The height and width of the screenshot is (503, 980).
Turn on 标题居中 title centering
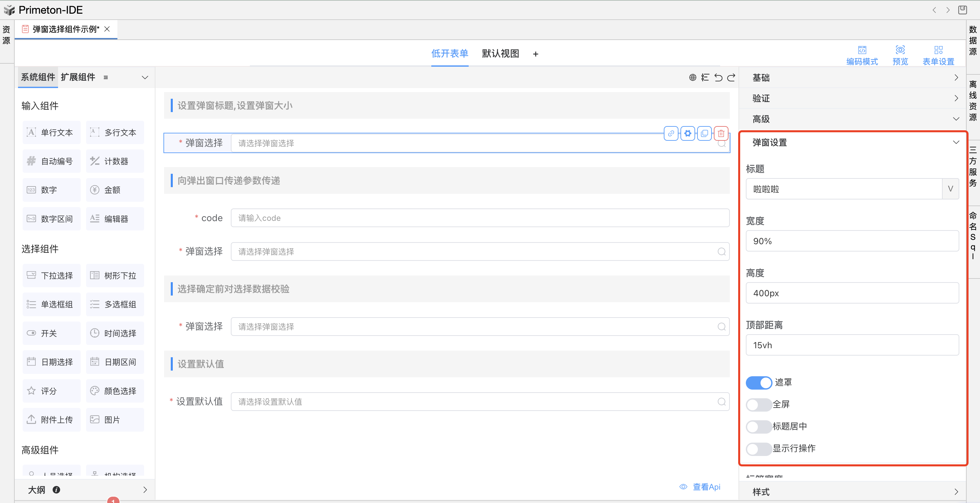click(x=759, y=427)
